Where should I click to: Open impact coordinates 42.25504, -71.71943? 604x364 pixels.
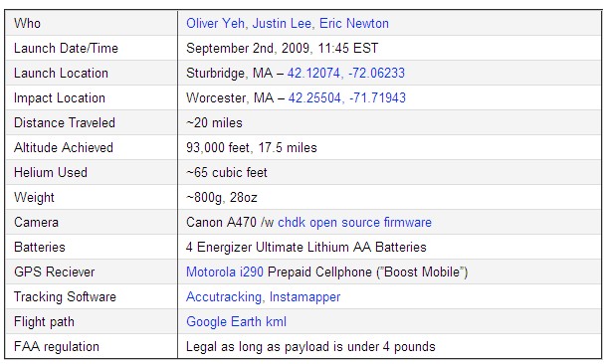(x=346, y=97)
